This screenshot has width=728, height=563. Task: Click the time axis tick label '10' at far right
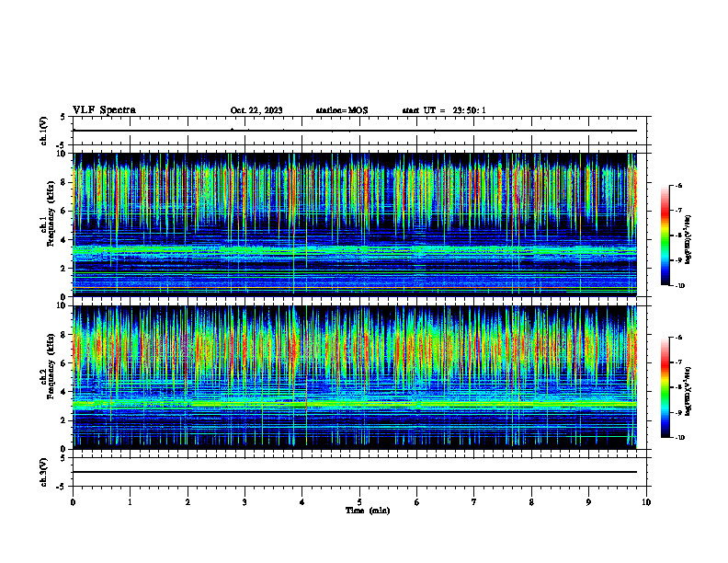click(x=646, y=502)
